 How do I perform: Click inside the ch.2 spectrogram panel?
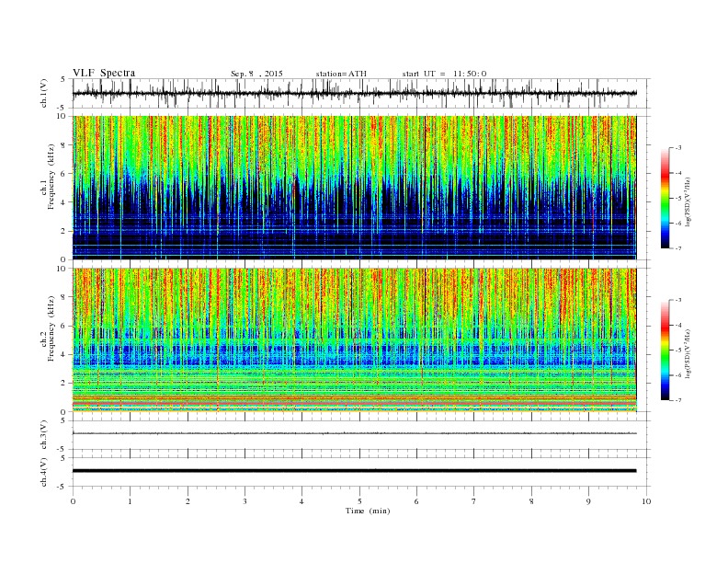(354, 339)
